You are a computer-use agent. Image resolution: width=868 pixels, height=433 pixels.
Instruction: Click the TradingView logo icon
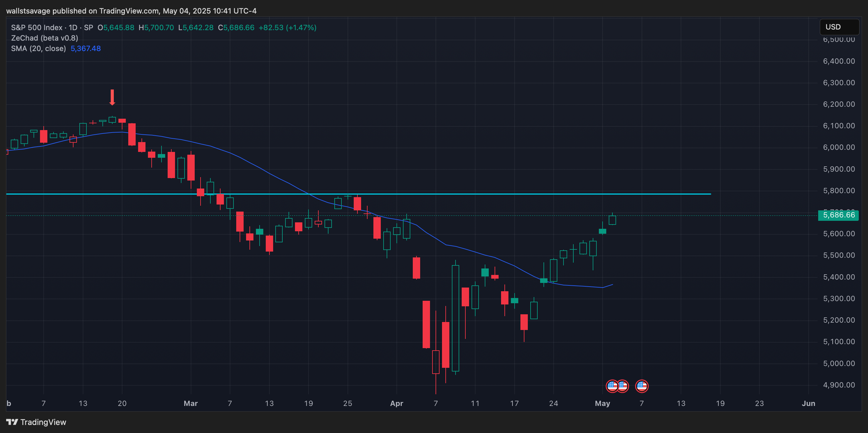[x=12, y=422]
